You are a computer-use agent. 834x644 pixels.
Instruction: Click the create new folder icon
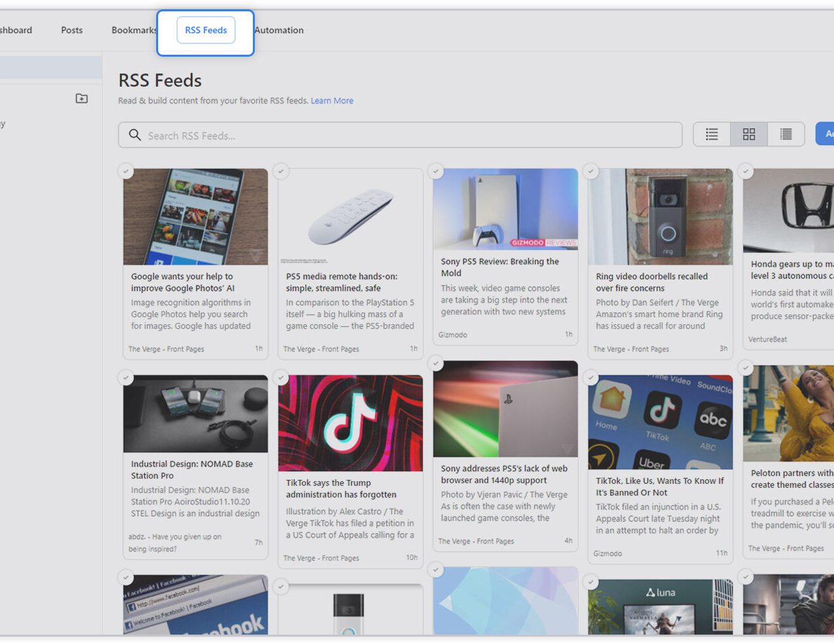(81, 98)
